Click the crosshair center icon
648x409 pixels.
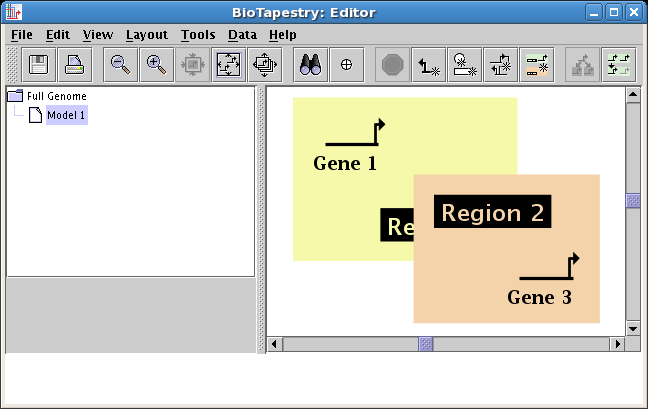click(346, 64)
